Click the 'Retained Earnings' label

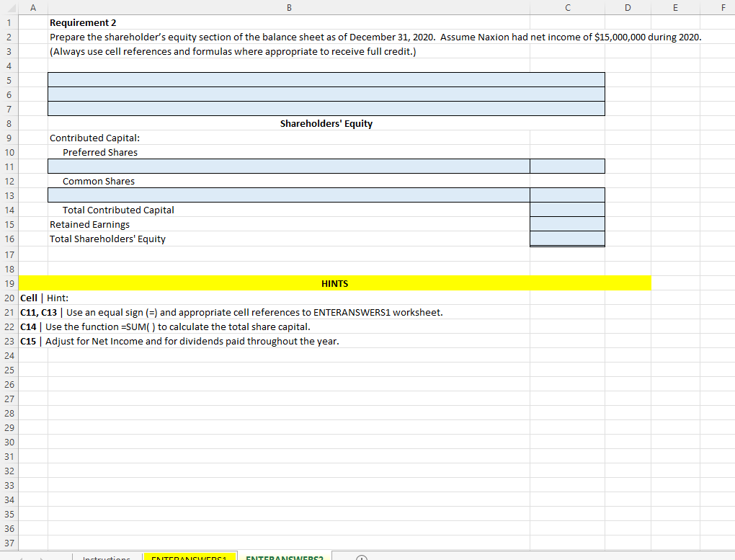[89, 224]
